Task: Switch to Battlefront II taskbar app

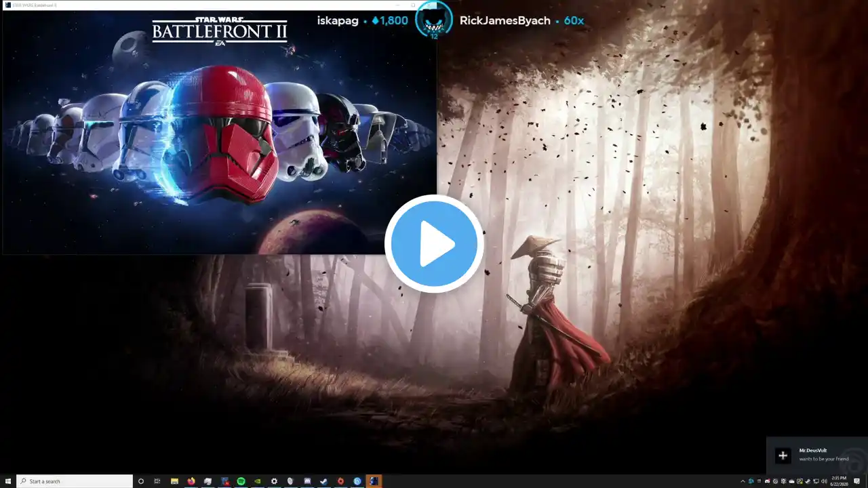Action: (x=374, y=481)
